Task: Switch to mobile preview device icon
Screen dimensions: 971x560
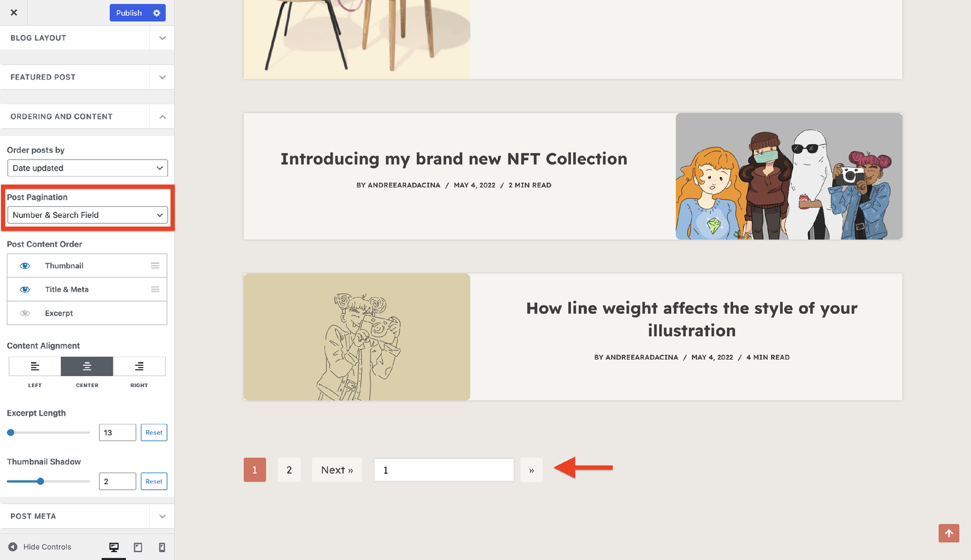Action: pos(162,547)
